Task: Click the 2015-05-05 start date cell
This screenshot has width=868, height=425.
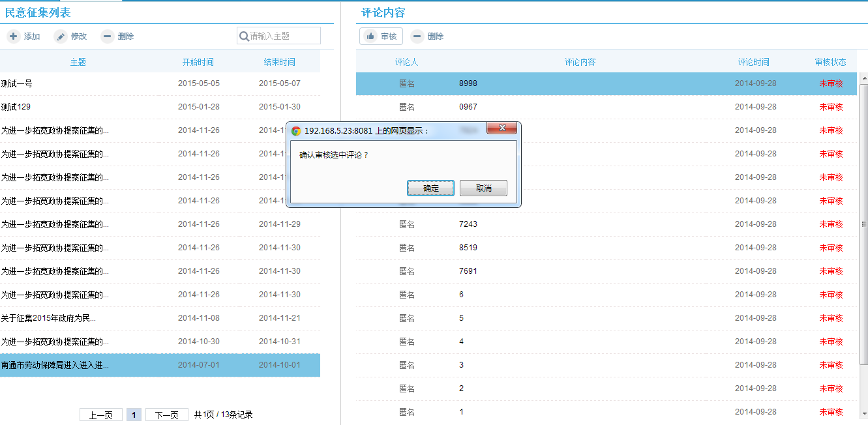Action: [199, 83]
